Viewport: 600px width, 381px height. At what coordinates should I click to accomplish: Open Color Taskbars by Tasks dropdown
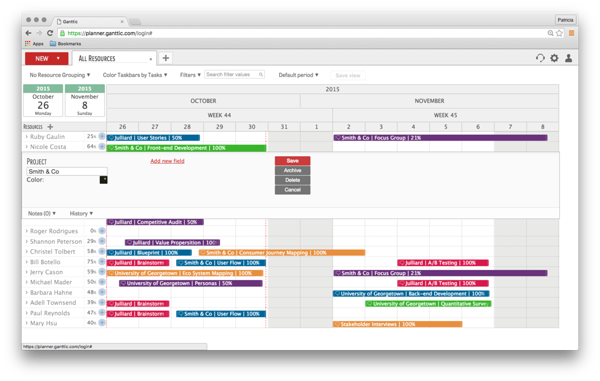point(135,75)
